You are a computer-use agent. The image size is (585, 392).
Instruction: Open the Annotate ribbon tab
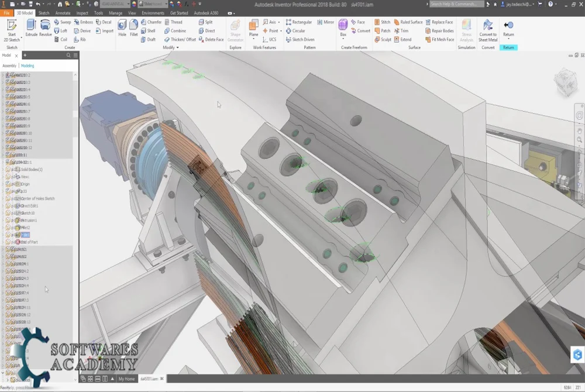pyautogui.click(x=63, y=13)
